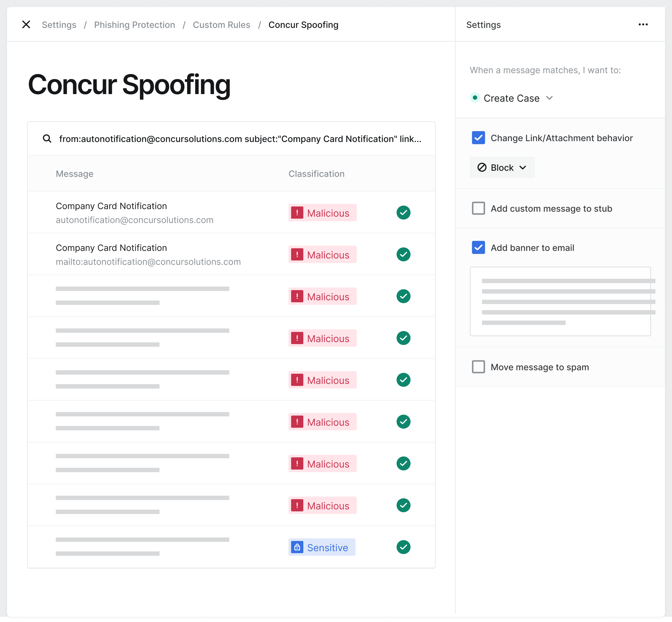Close the Concur Spoofing rule view
This screenshot has width=672, height=622.
click(x=26, y=25)
